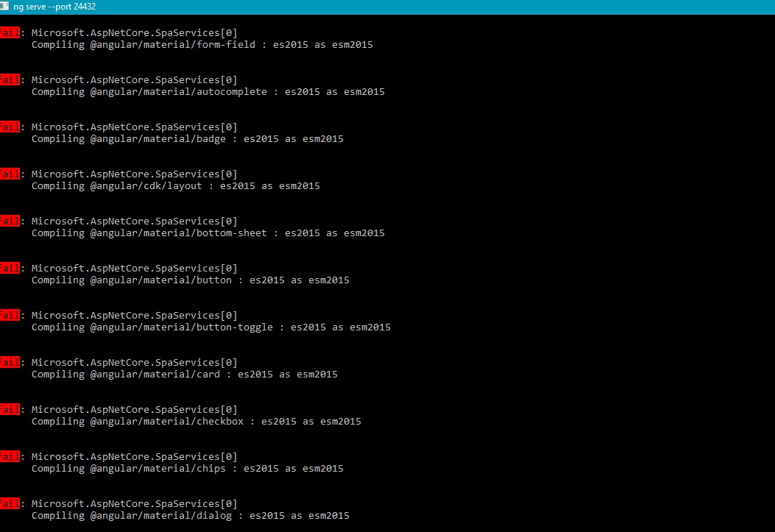Click 'Microsoft.AspNetCore.SpaServices[0]' above dialog line
This screenshot has width=775, height=532.
point(135,503)
